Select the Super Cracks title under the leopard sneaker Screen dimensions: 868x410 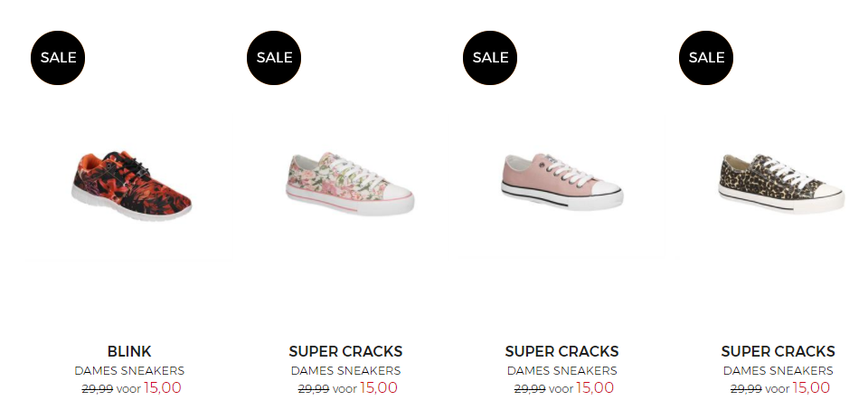pyautogui.click(x=778, y=351)
